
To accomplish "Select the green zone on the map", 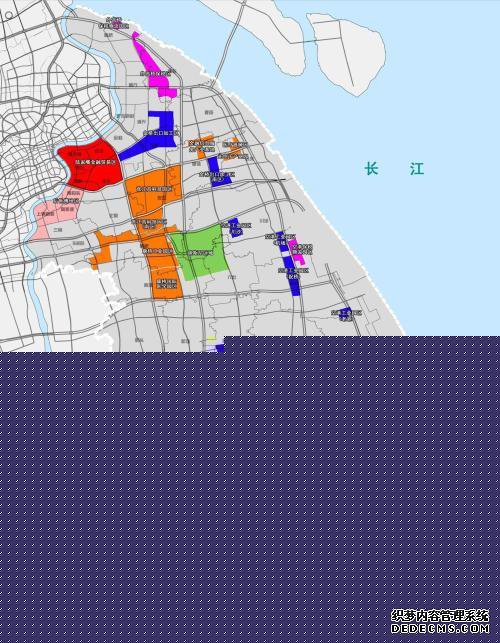I will tap(201, 252).
